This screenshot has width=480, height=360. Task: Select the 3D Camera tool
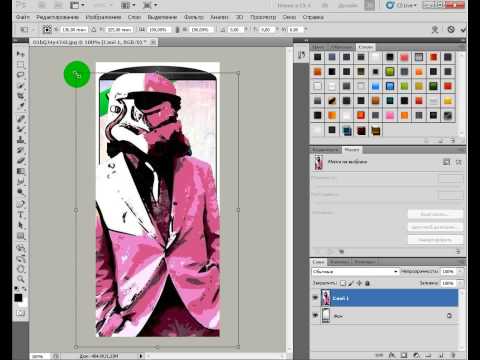tap(20, 258)
